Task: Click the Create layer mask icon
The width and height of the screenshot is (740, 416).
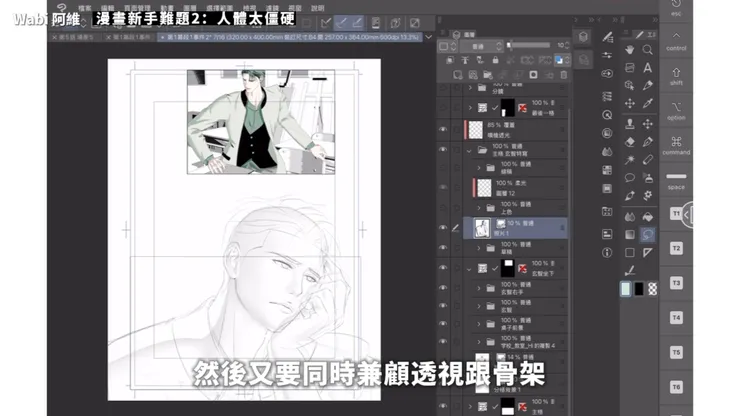Action: (533, 75)
